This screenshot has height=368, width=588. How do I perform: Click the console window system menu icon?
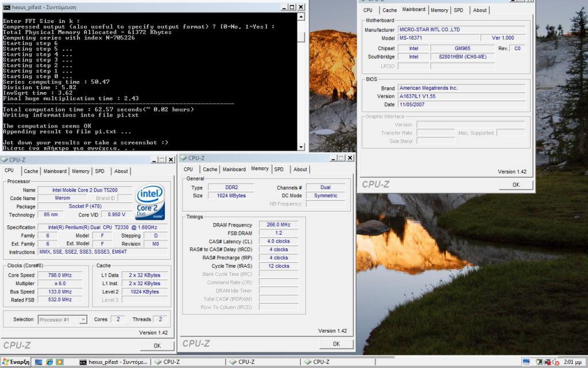pos(6,7)
